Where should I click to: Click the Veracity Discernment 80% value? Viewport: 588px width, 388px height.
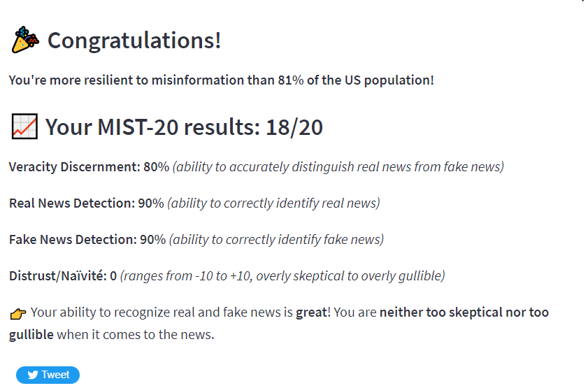pos(157,167)
